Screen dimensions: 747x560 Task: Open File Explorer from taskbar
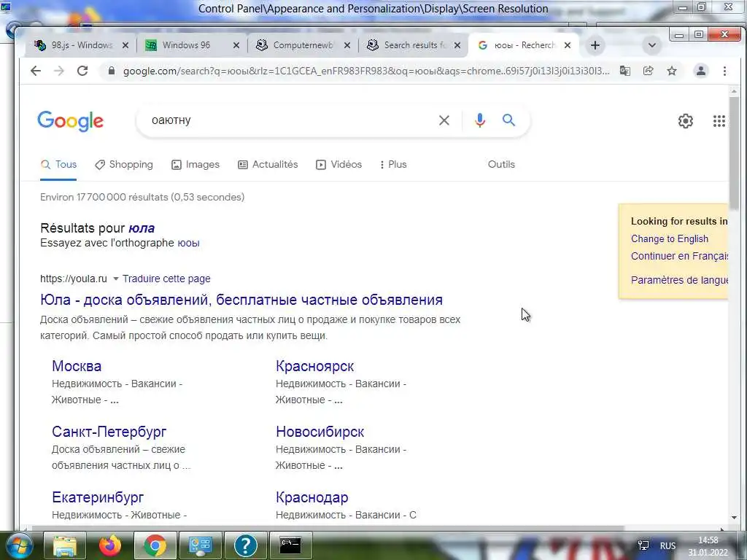point(65,545)
